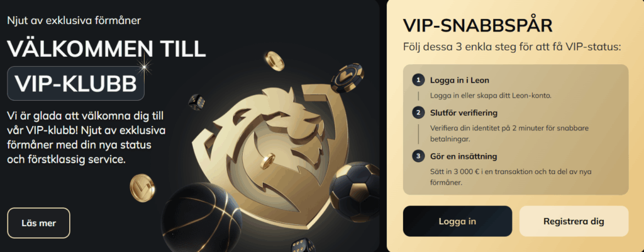Click the gold coin at the lower left
644x252 pixels.
142,188
